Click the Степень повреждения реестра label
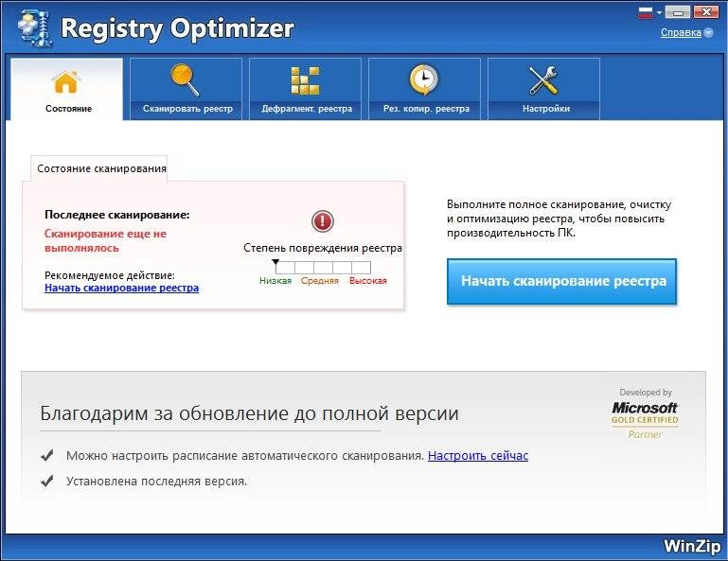The width and height of the screenshot is (728, 561). [323, 248]
